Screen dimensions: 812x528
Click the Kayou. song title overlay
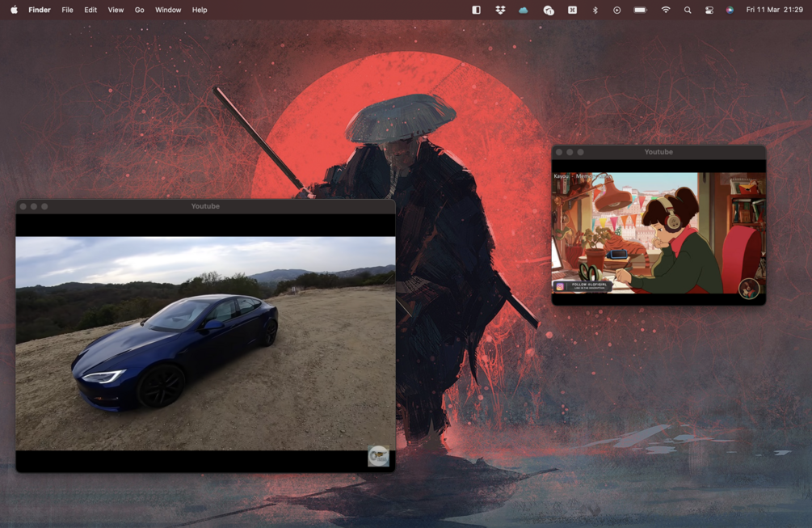583,177
